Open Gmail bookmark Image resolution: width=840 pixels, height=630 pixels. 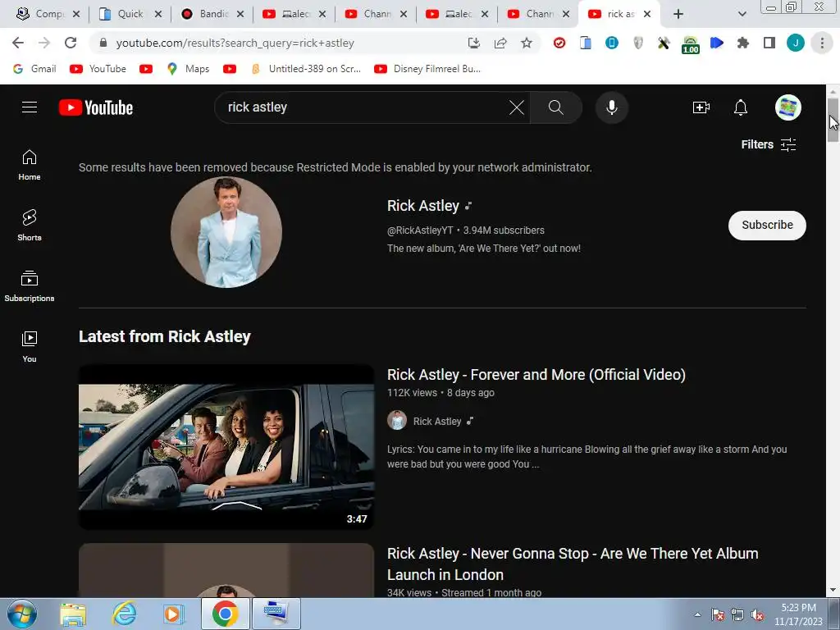[x=34, y=69]
